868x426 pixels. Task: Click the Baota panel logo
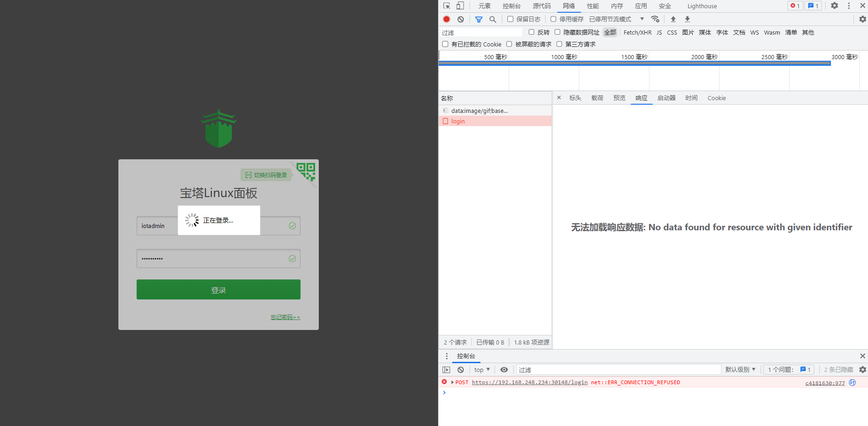pos(219,128)
